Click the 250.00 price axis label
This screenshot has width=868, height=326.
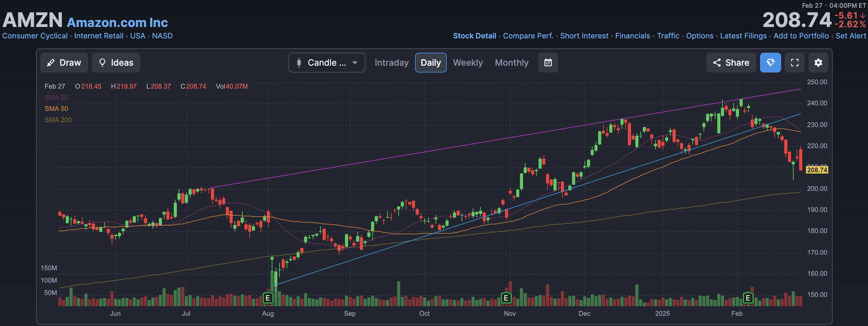pos(817,82)
